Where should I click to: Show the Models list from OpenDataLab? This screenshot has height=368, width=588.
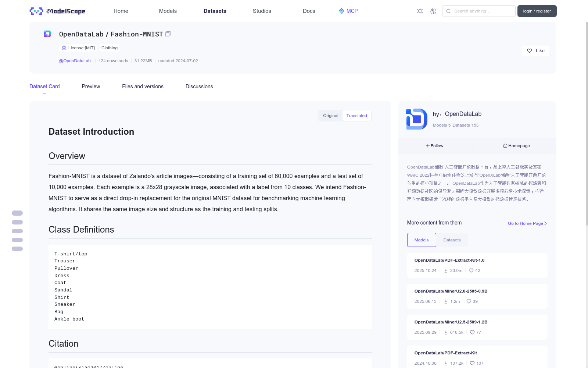click(x=422, y=240)
